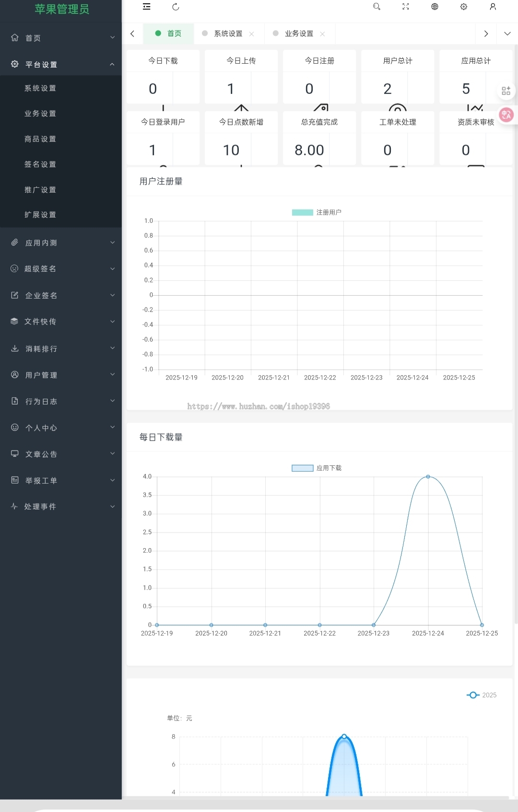Toggle the 应用下载 legend series
The height and width of the screenshot is (812, 518).
[317, 468]
